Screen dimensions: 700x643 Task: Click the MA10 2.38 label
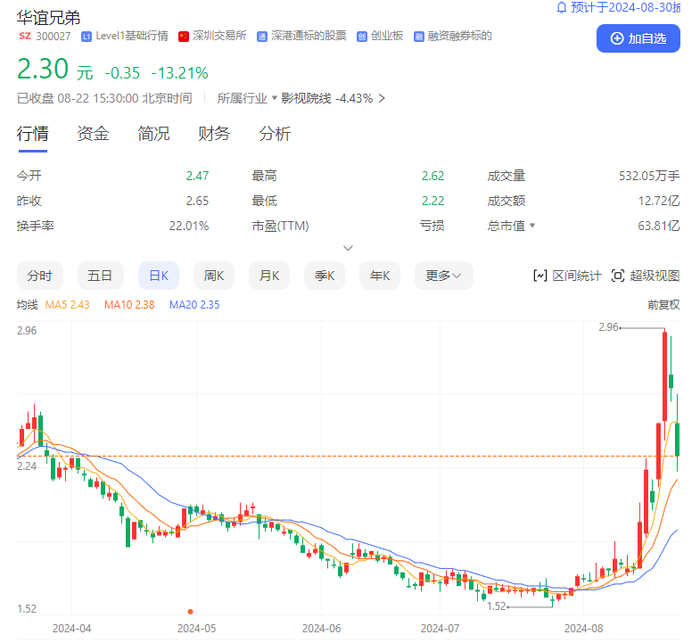129,305
